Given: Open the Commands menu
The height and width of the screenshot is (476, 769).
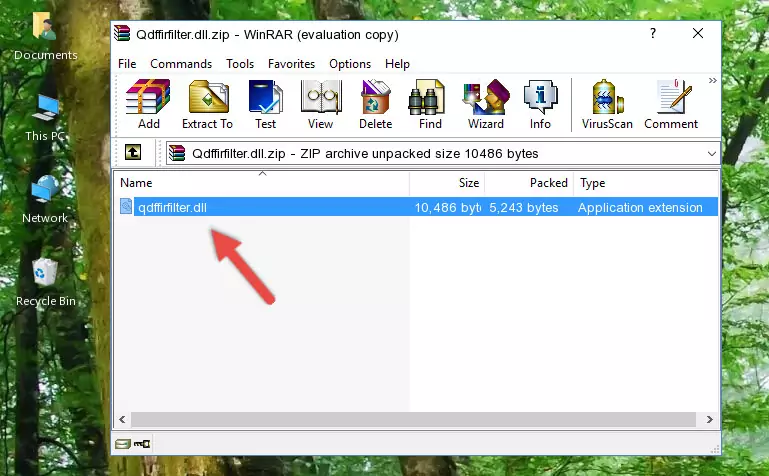Looking at the screenshot, I should (181, 64).
